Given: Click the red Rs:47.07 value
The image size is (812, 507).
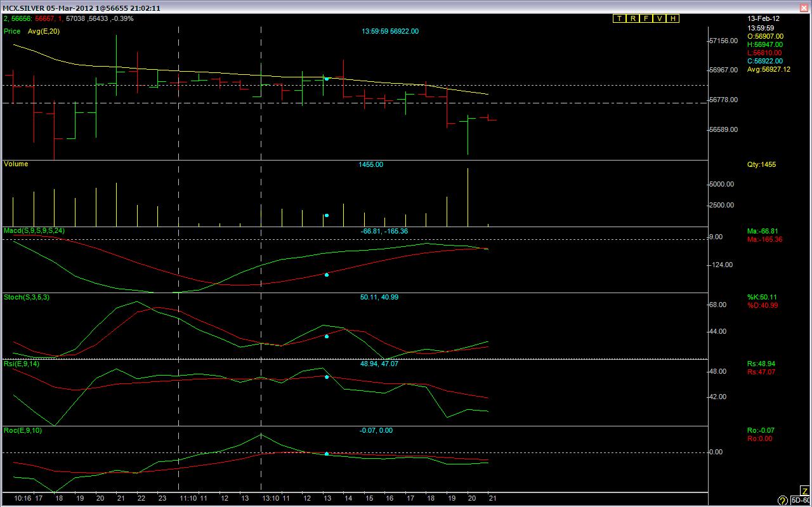Looking at the screenshot, I should [761, 372].
